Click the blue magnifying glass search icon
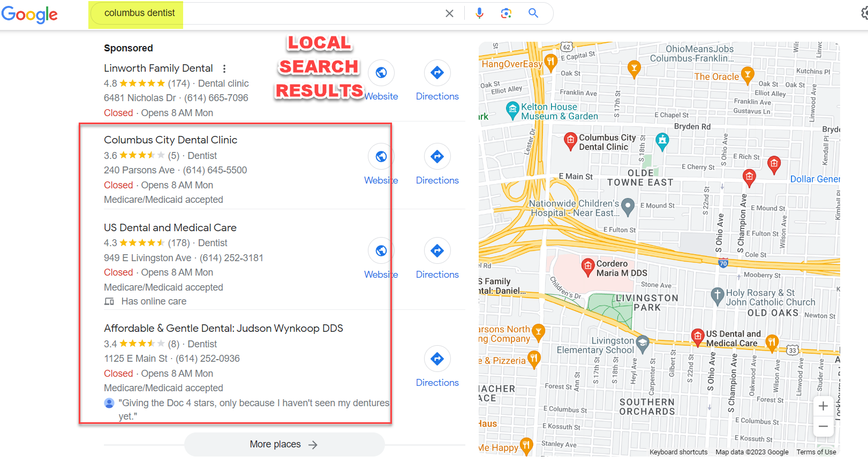This screenshot has width=868, height=464. (x=533, y=13)
